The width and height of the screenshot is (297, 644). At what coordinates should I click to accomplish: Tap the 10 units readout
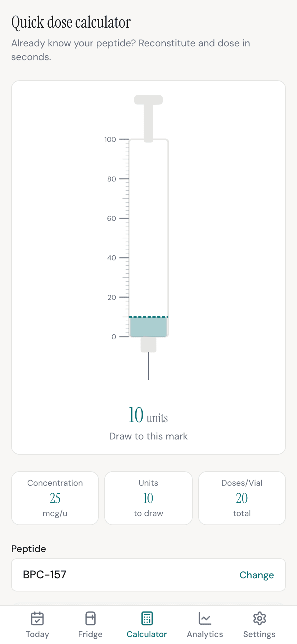pos(148,415)
